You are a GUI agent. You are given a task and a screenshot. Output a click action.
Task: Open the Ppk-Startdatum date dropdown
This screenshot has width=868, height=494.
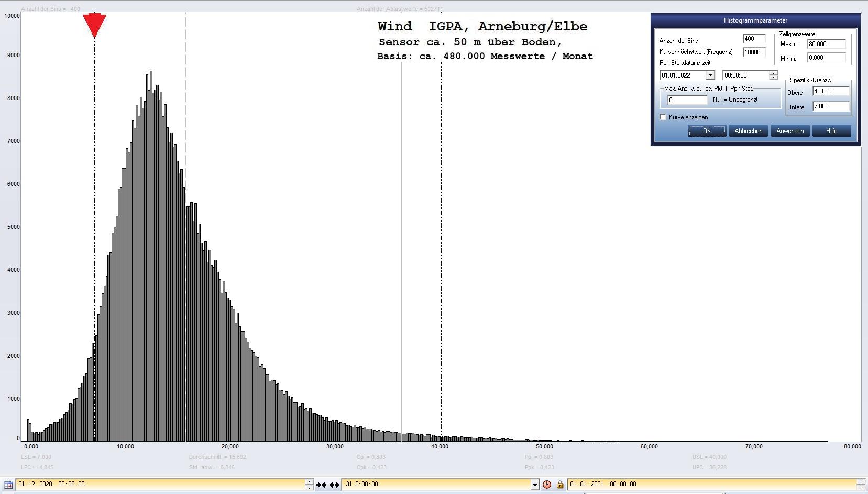710,75
